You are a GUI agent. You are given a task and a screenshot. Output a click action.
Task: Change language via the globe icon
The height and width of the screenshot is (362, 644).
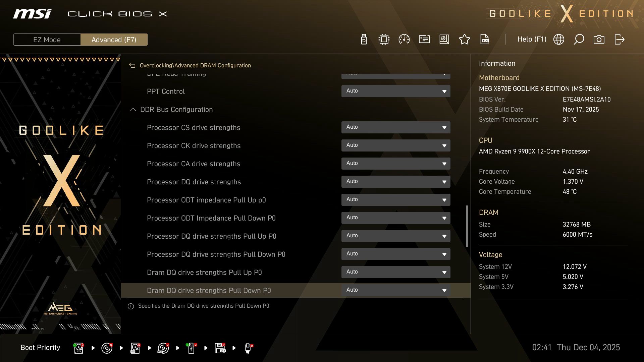click(x=558, y=39)
